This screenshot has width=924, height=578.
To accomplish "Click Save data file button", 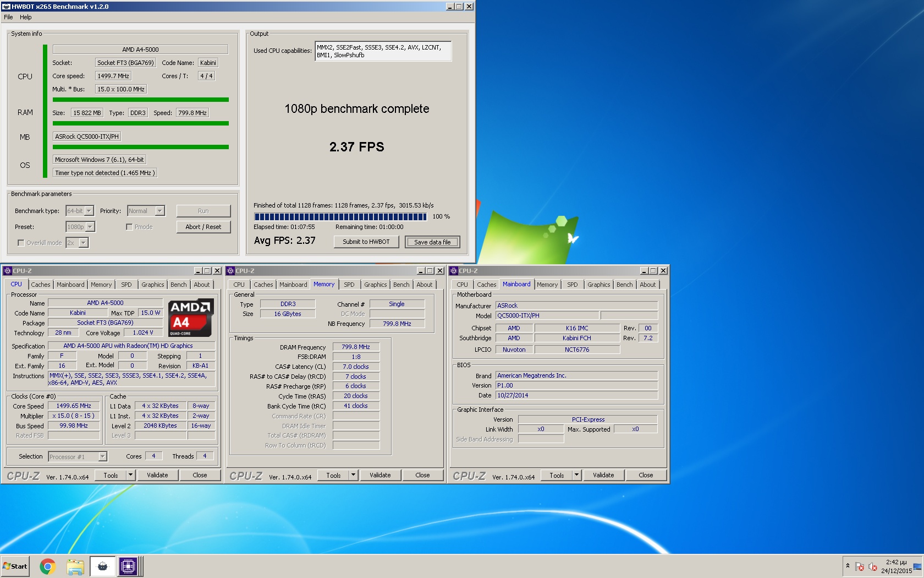I will pos(432,242).
